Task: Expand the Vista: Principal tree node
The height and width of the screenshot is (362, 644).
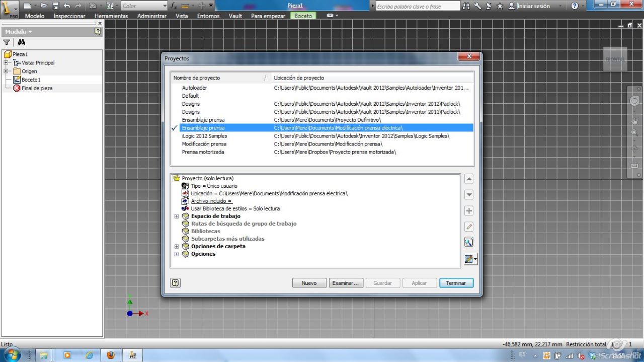Action: 6,63
